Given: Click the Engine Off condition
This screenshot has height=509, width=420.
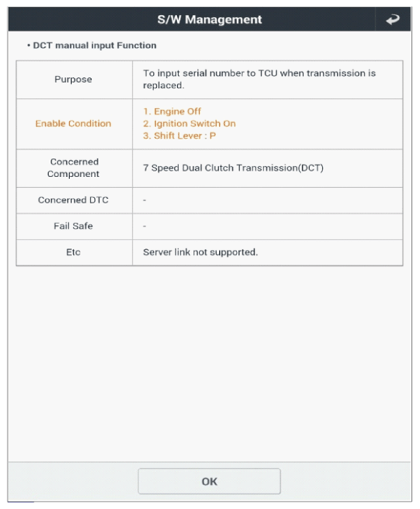Looking at the screenshot, I should [172, 111].
